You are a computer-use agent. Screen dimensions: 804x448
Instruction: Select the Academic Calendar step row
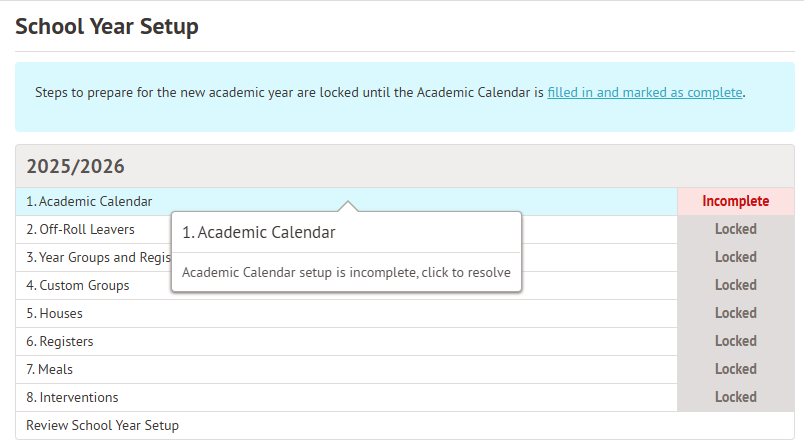point(89,201)
